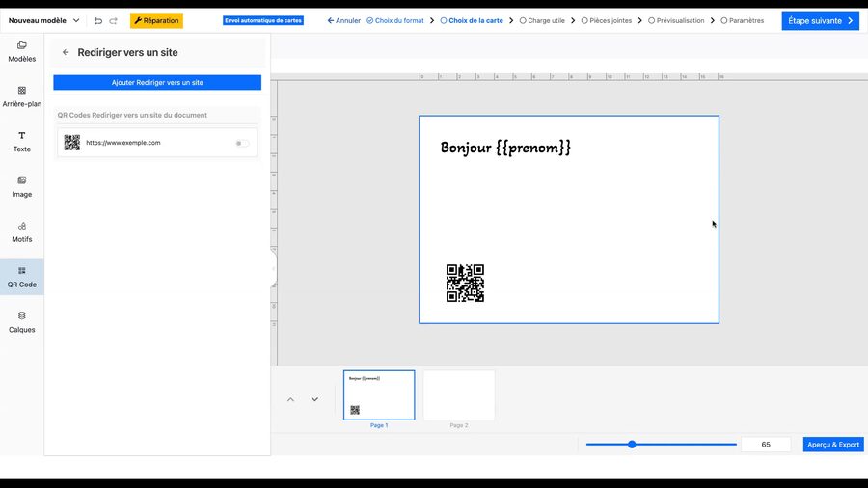Select the QR code on the card canvas

[x=465, y=283]
